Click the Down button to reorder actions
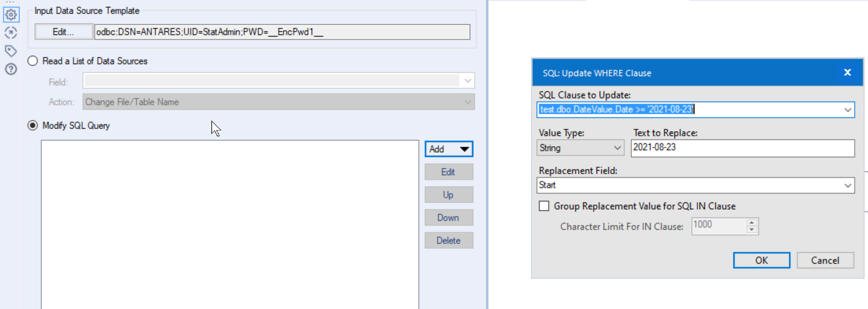 point(449,218)
